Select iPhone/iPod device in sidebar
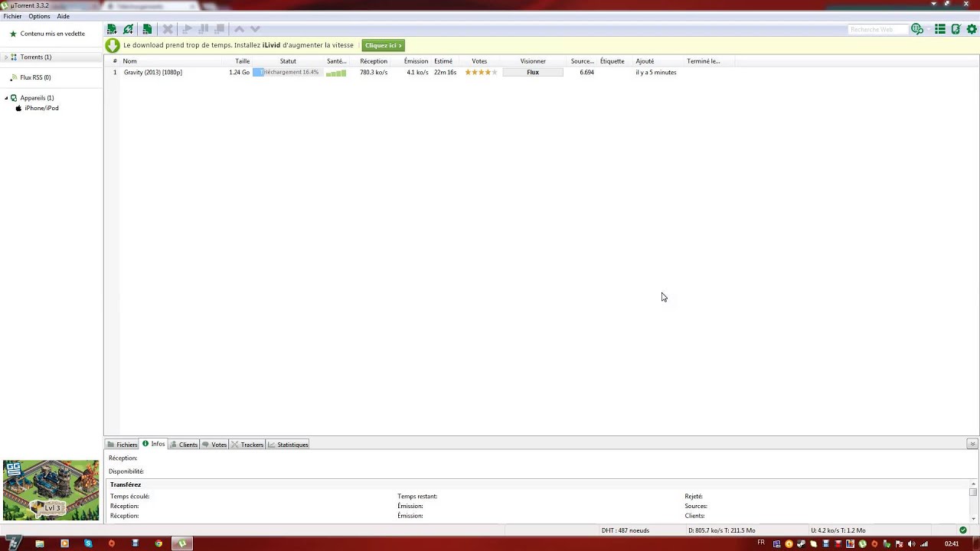The height and width of the screenshot is (551, 980). pyautogui.click(x=41, y=108)
